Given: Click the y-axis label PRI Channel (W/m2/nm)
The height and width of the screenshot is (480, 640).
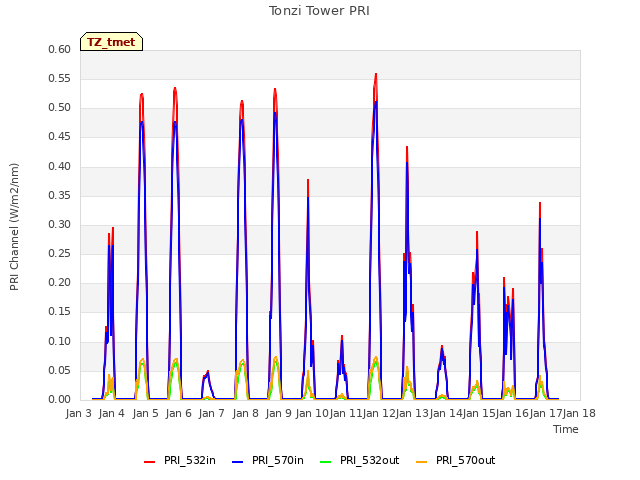Looking at the screenshot, I should (14, 227).
